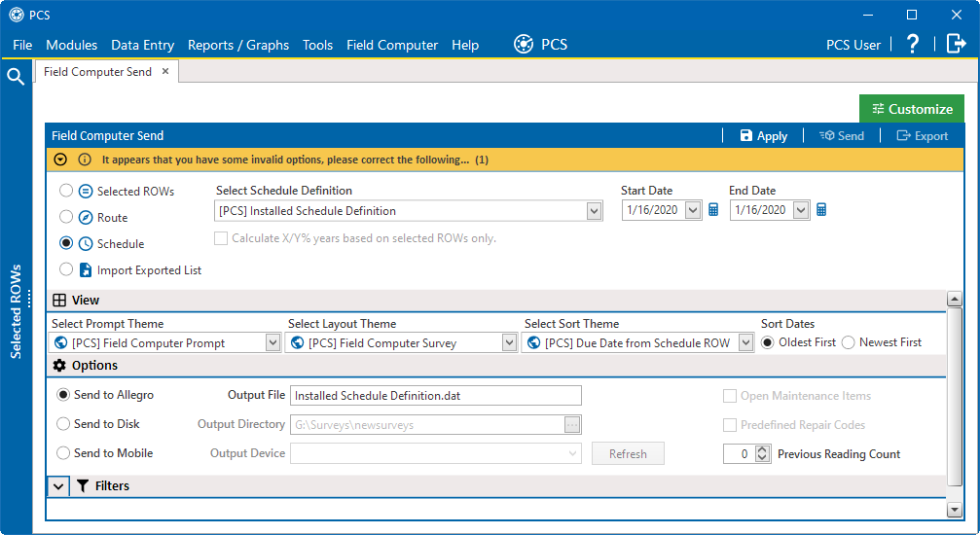Close the Field Computer Send tab

(x=165, y=71)
